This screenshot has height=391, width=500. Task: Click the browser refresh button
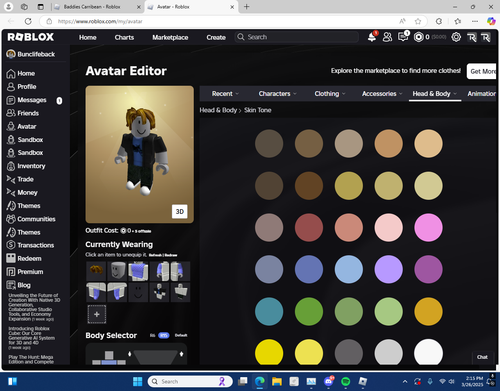pyautogui.click(x=28, y=21)
